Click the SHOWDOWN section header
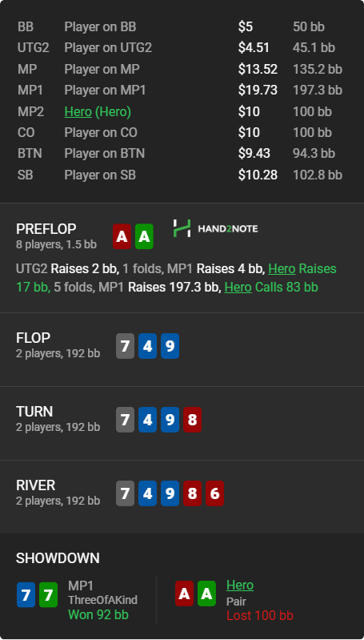The height and width of the screenshot is (640, 364). tap(58, 558)
